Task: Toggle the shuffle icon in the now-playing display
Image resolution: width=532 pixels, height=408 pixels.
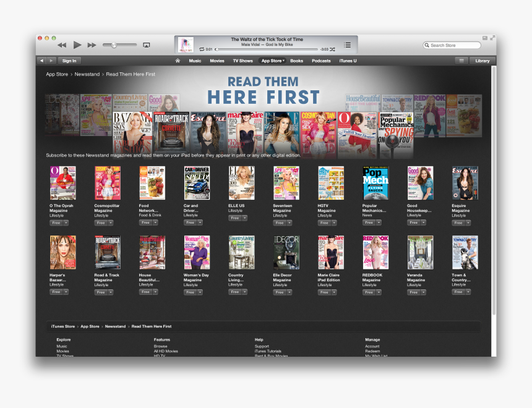Action: (x=332, y=49)
